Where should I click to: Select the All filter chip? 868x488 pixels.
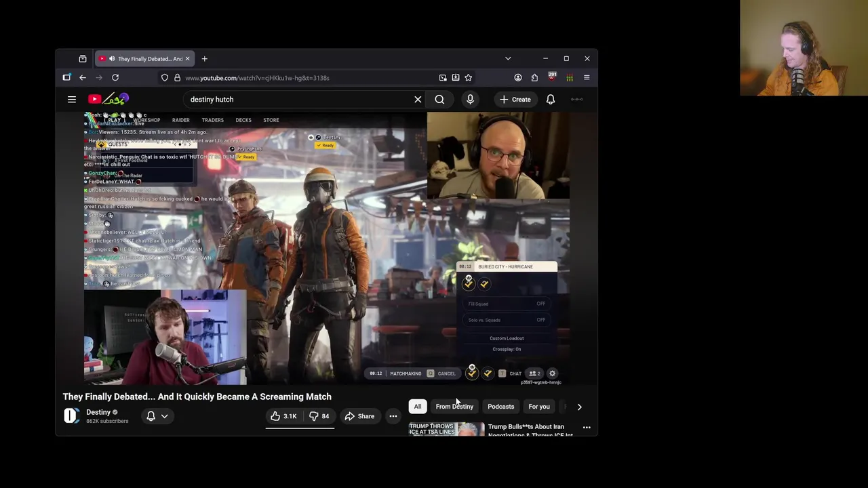(418, 407)
